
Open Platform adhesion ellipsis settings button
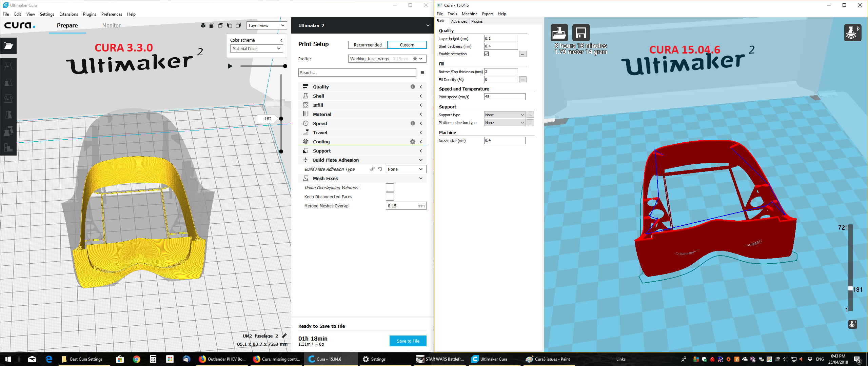pyautogui.click(x=530, y=123)
